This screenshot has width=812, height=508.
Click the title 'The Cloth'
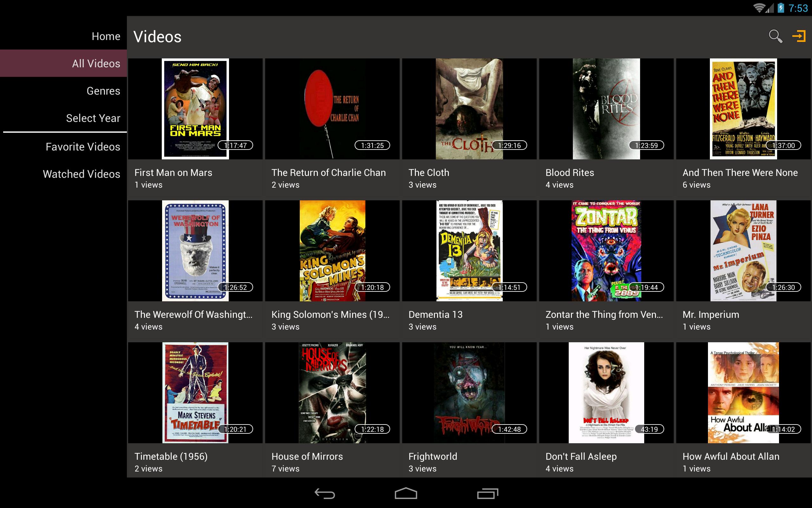point(429,172)
